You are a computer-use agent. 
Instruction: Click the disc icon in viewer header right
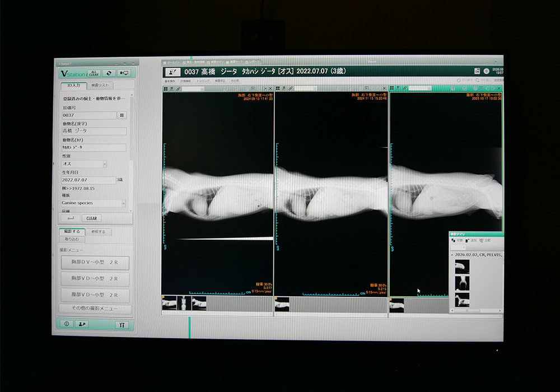(487, 71)
